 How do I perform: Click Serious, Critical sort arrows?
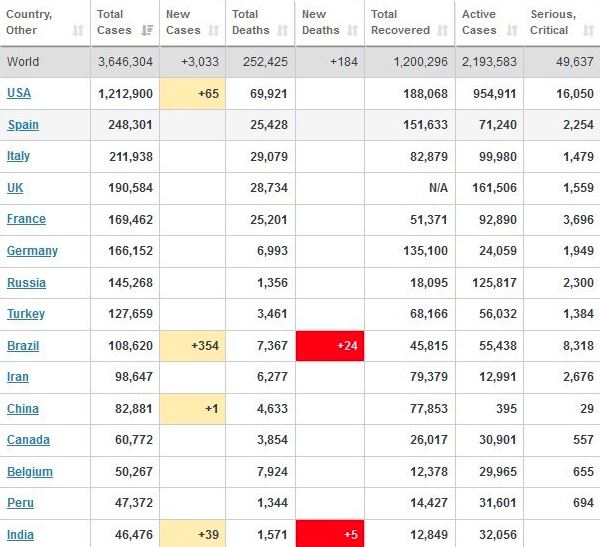[587, 30]
